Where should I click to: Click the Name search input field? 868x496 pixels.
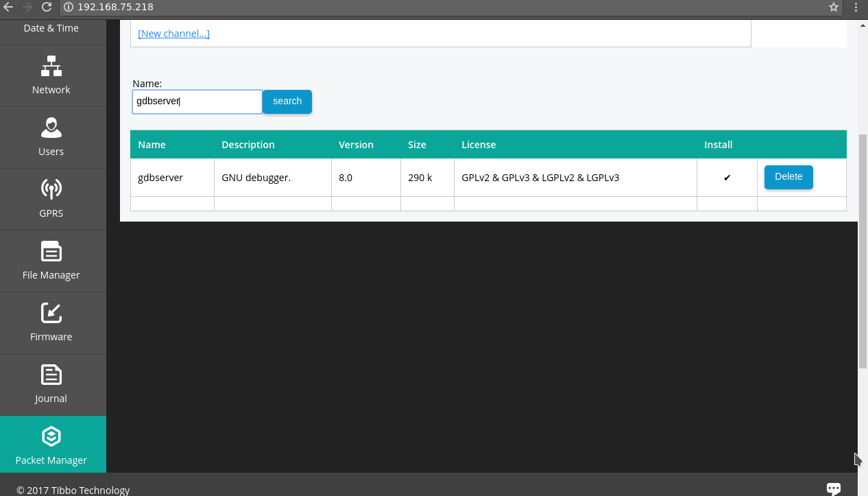pyautogui.click(x=197, y=102)
